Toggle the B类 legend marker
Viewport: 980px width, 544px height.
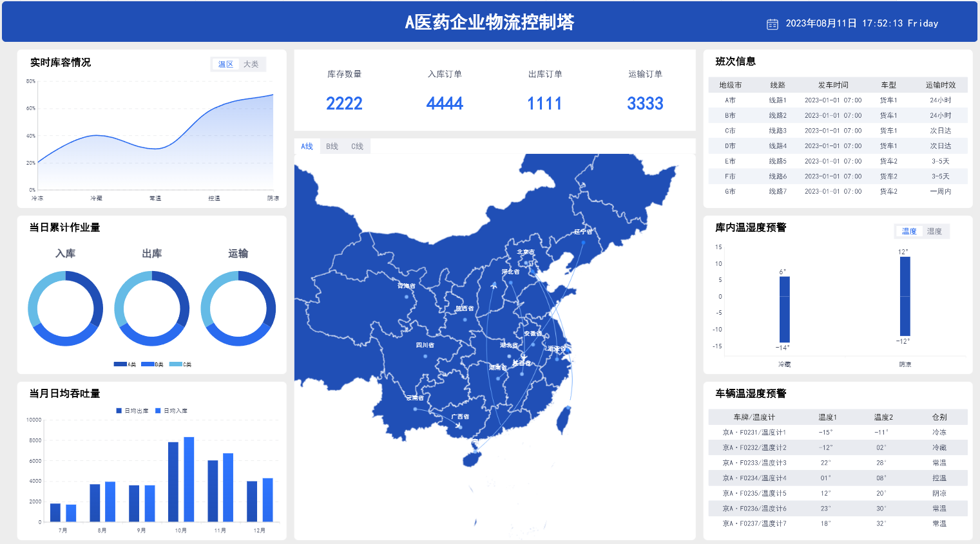148,364
